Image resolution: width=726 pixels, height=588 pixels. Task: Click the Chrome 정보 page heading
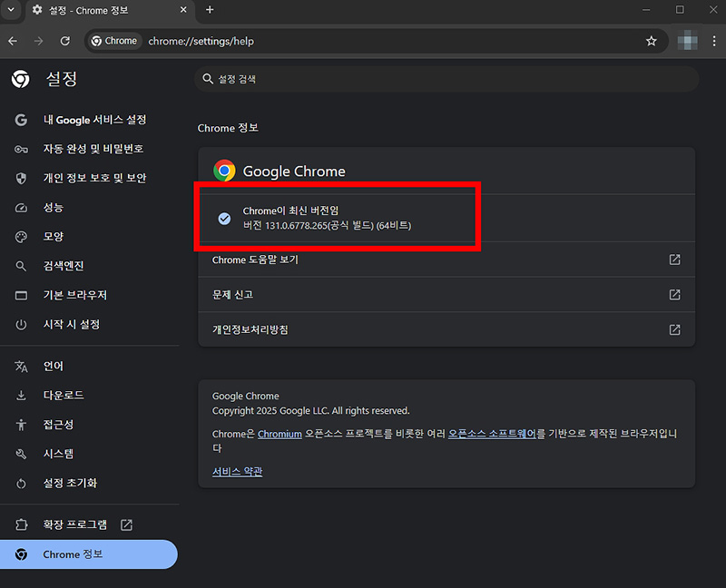click(x=228, y=128)
